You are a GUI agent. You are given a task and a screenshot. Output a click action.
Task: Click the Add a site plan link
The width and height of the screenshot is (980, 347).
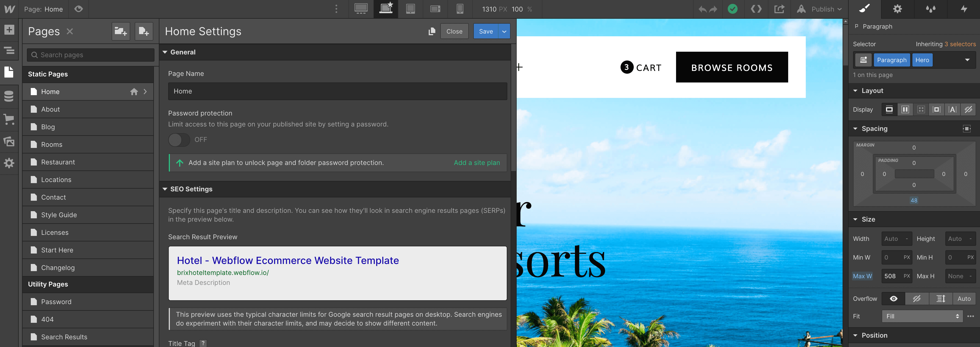(x=477, y=163)
